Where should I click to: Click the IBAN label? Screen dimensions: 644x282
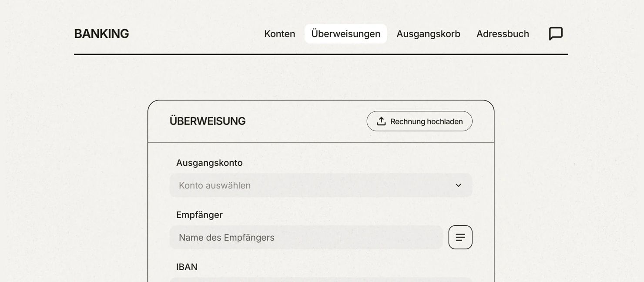187,267
